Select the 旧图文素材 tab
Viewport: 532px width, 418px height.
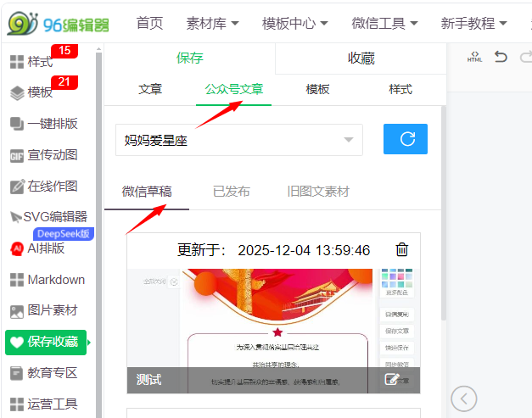coord(318,191)
